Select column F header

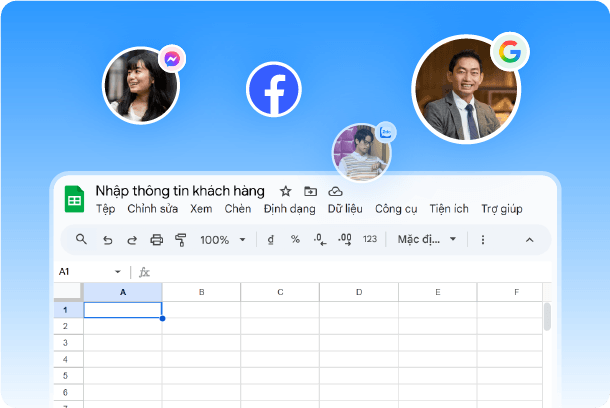(510, 292)
